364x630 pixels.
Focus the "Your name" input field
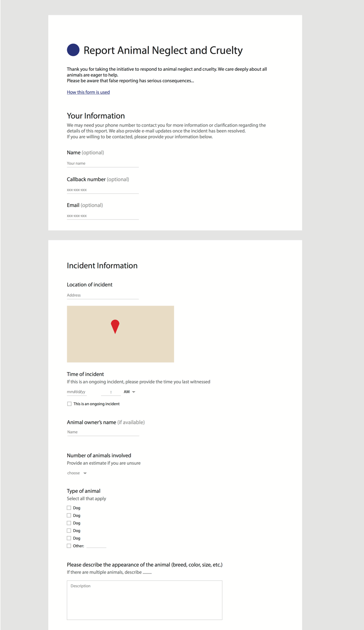tap(103, 164)
